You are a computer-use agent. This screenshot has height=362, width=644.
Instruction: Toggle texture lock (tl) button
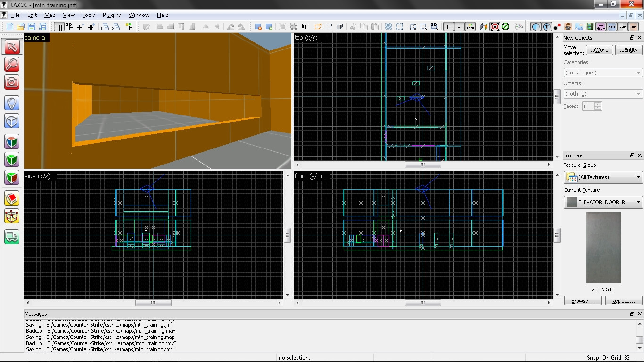(448, 27)
